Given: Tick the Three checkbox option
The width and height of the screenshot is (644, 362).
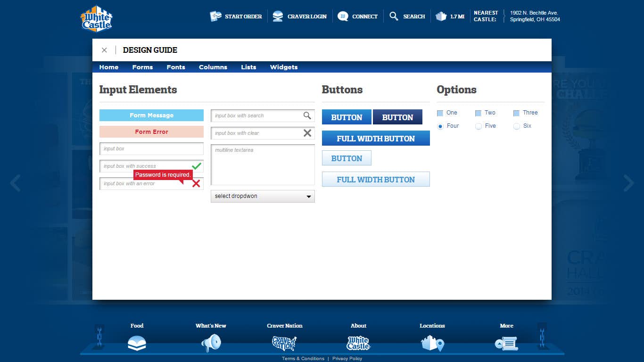Looking at the screenshot, I should (x=516, y=113).
